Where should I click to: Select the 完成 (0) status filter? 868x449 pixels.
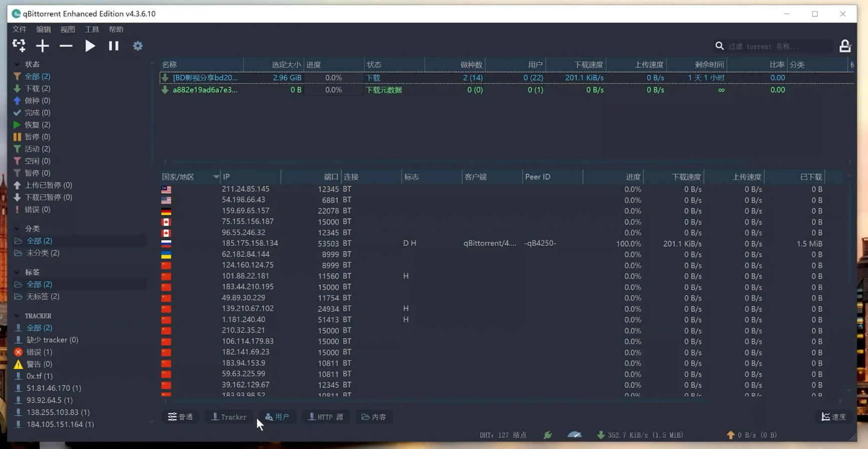click(x=38, y=113)
